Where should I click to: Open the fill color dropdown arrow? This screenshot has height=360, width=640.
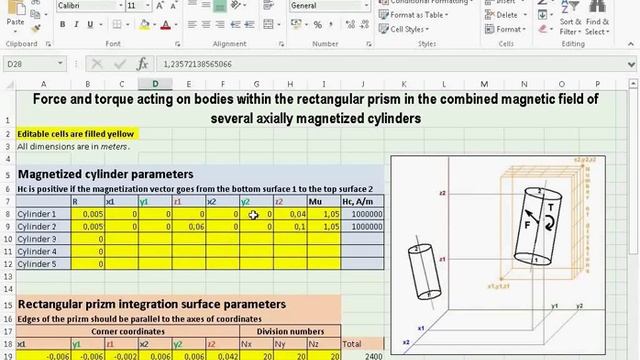click(154, 24)
